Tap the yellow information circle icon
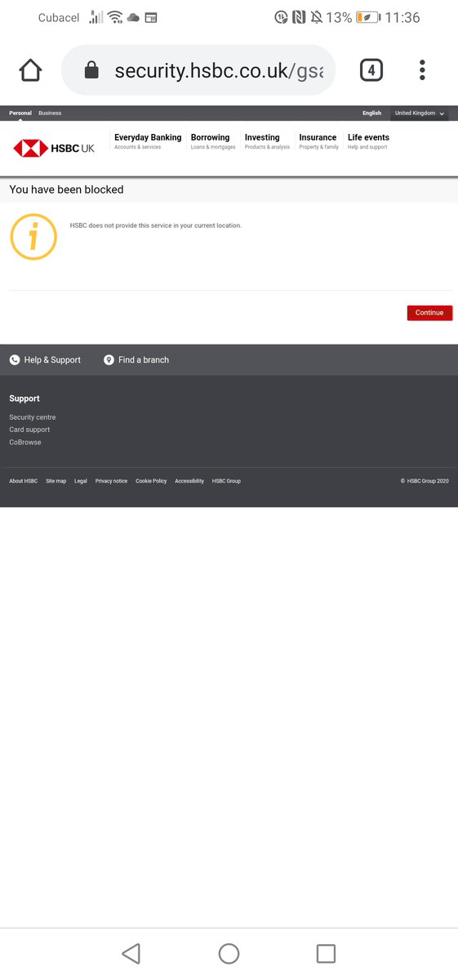Viewport: 458px width, 980px height. 33,237
